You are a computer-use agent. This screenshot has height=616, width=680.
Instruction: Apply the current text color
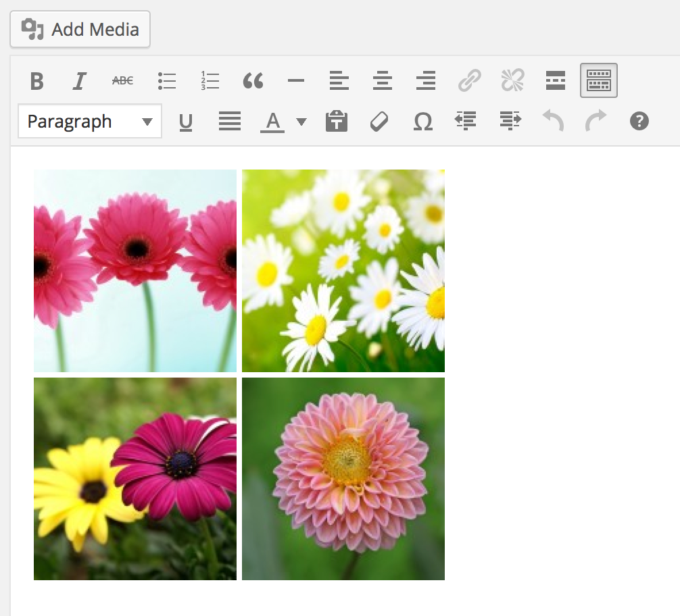coord(272,122)
